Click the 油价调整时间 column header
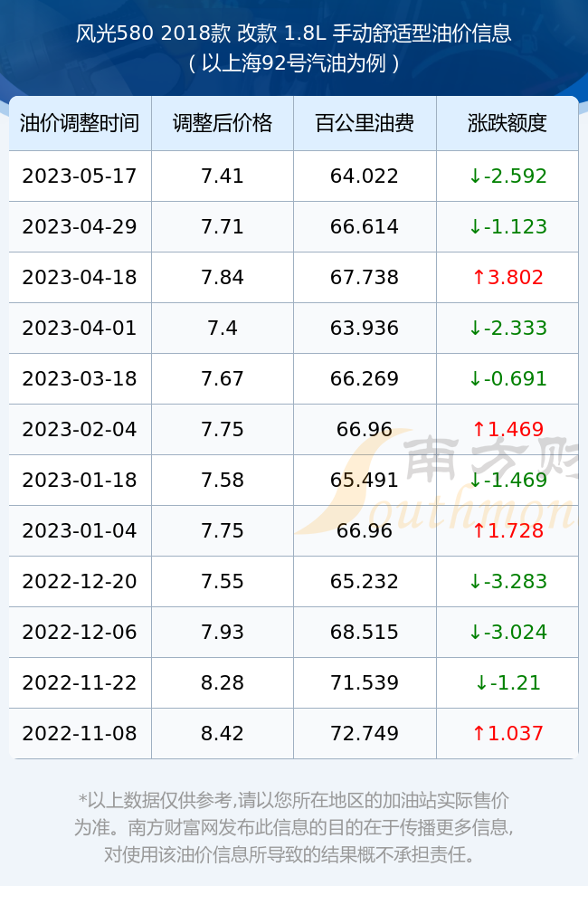Viewport: 588px width, 905px height. (80, 123)
